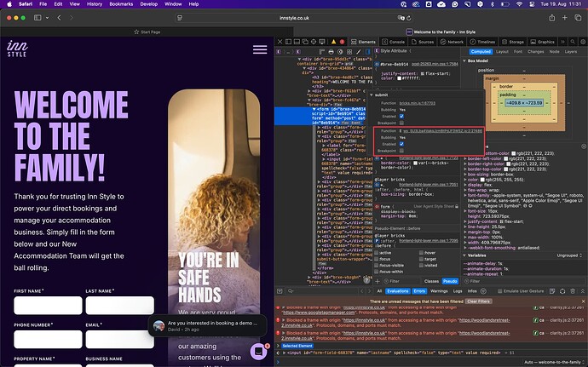Toggle print media styles icon
This screenshot has height=367, width=588.
pyautogui.click(x=331, y=52)
